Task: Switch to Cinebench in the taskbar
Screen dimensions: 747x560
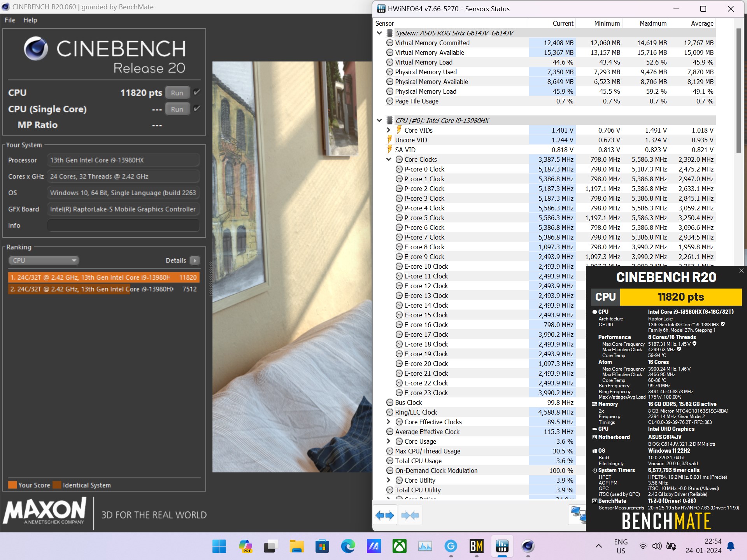Action: click(528, 546)
